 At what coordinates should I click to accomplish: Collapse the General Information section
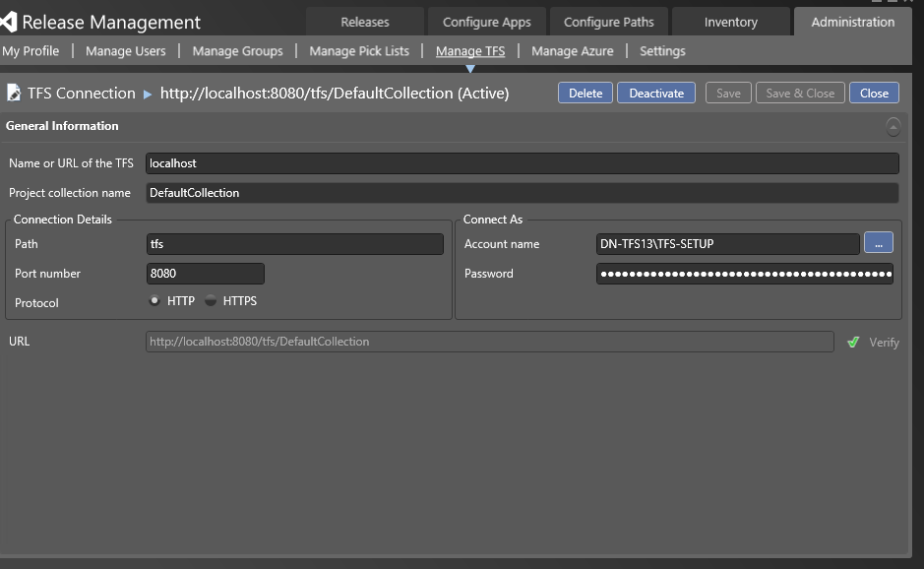pos(893,126)
